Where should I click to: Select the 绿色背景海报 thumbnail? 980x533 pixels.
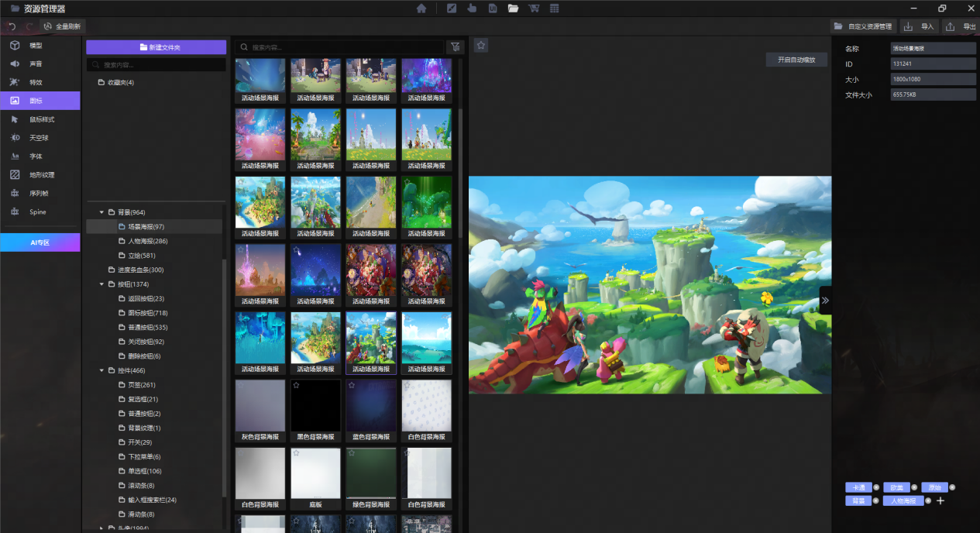pos(371,473)
